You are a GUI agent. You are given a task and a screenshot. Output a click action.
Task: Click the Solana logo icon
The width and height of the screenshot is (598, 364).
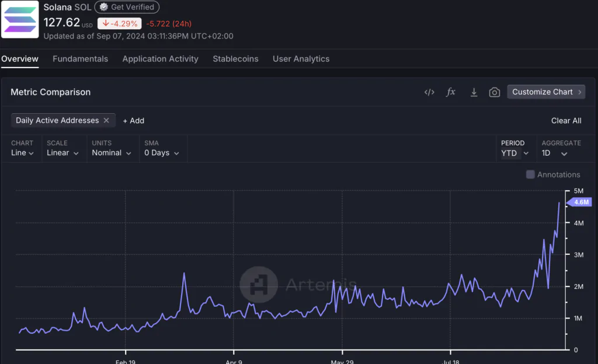tap(20, 19)
